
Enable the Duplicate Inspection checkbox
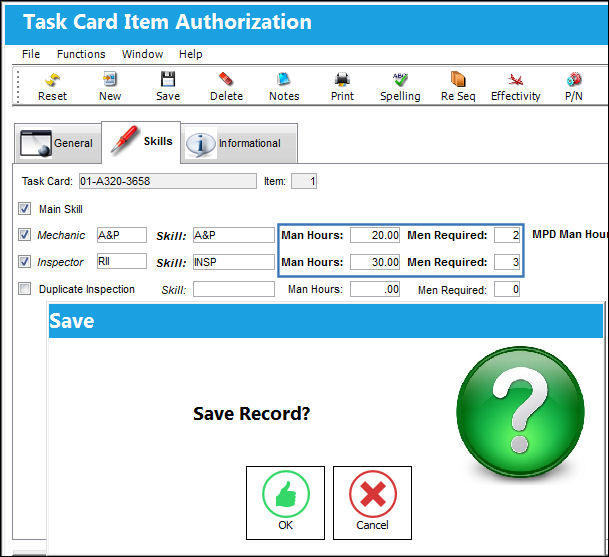(x=24, y=289)
